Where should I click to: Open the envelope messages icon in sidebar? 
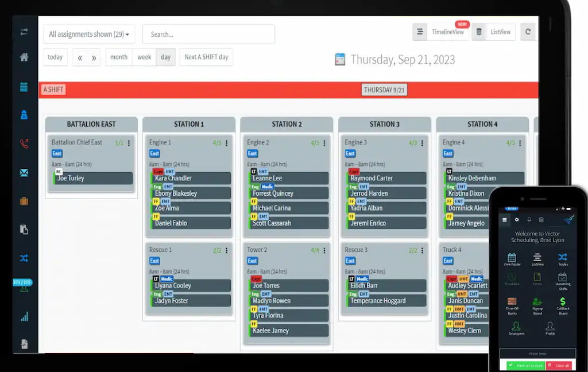coord(24,172)
